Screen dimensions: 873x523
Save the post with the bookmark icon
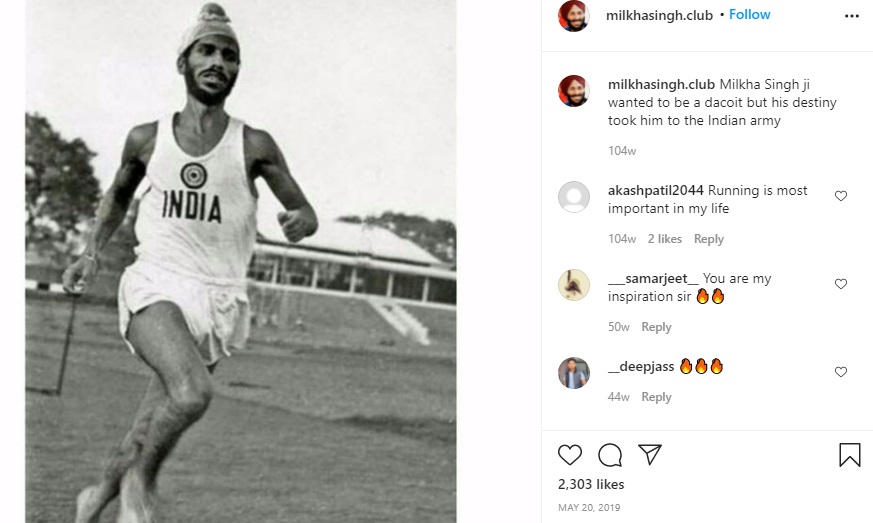(849, 455)
